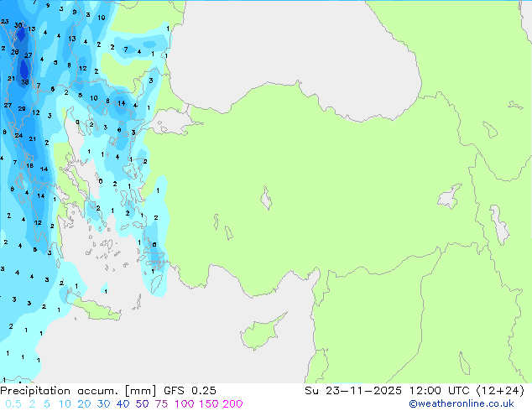Click the map value '24'
Viewport: 532px width, 411px height.
(18, 136)
